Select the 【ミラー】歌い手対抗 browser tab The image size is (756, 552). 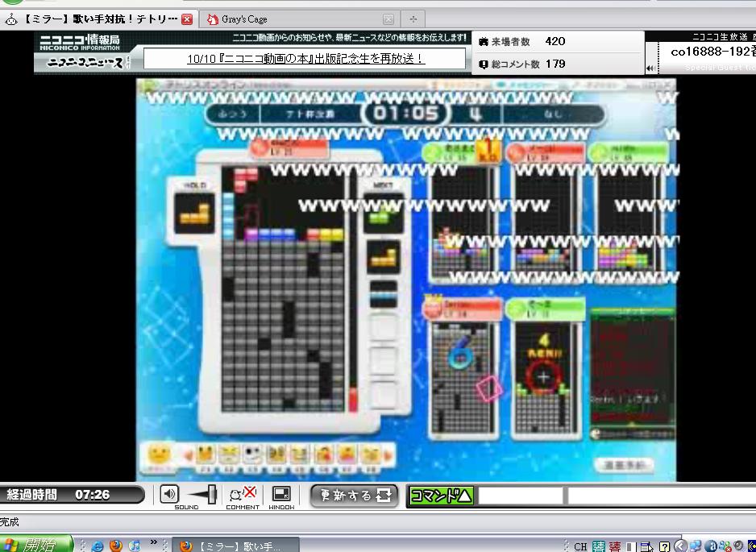(x=99, y=19)
